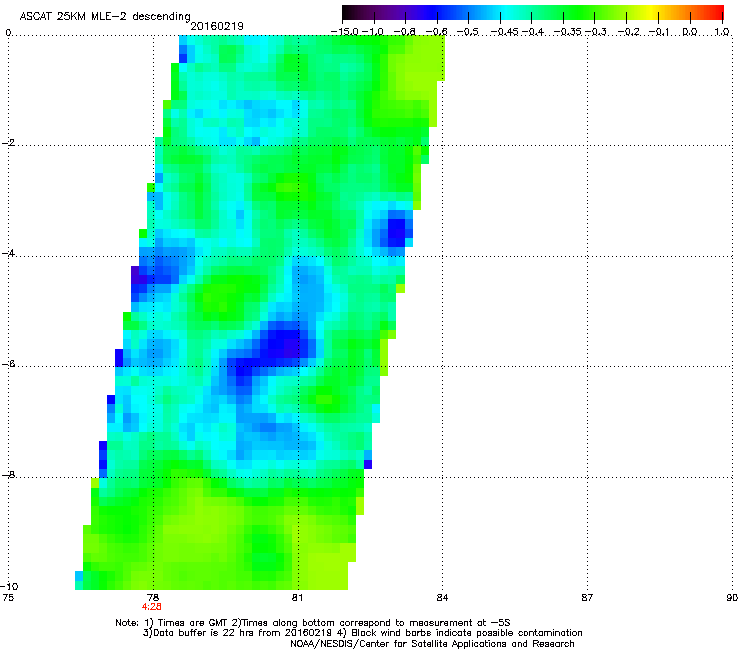
Task: Click the color bar label 0.0
Action: click(690, 32)
